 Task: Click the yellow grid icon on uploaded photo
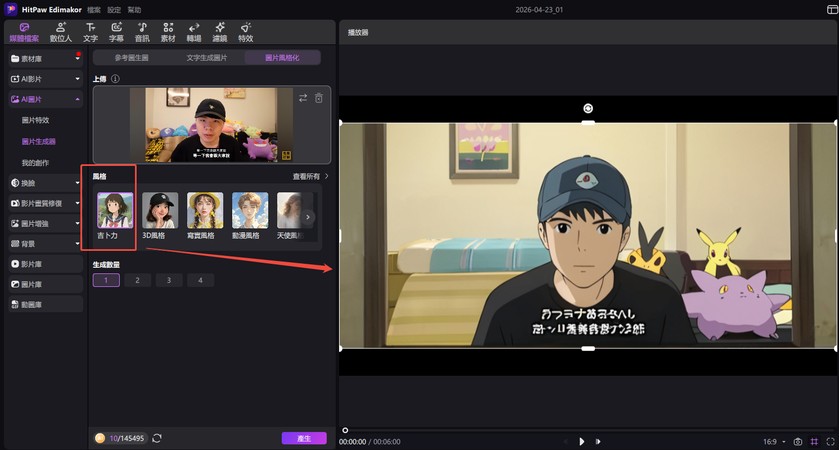(x=286, y=155)
